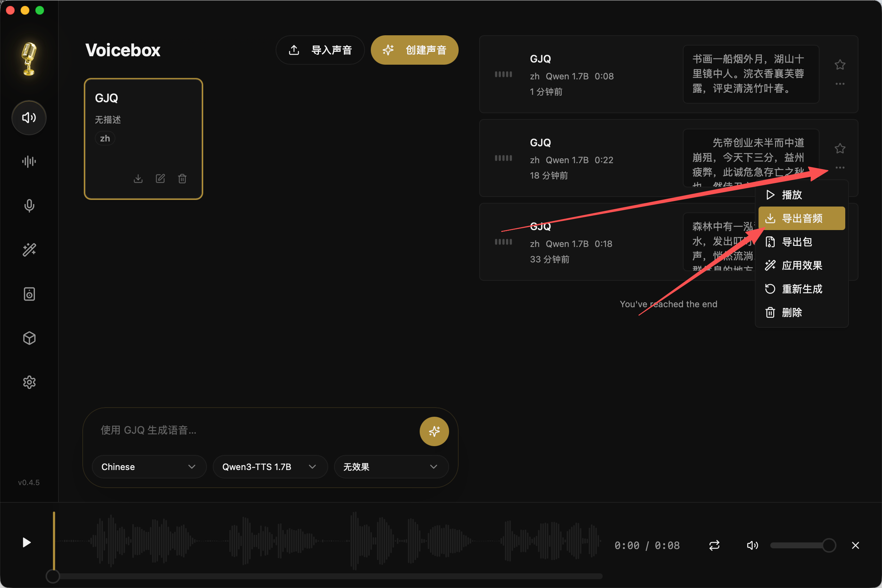Screen dimensions: 882x588
Task: Delete the GJQ voice with the trash icon
Action: click(183, 179)
